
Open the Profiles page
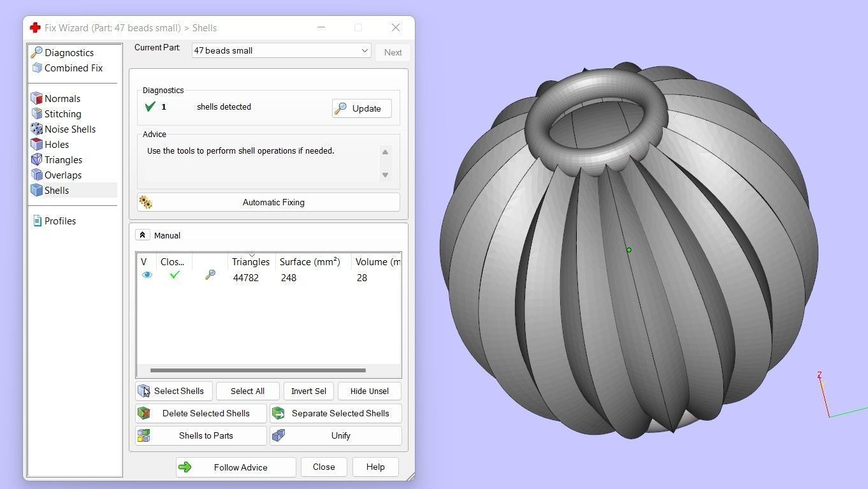[x=60, y=221]
